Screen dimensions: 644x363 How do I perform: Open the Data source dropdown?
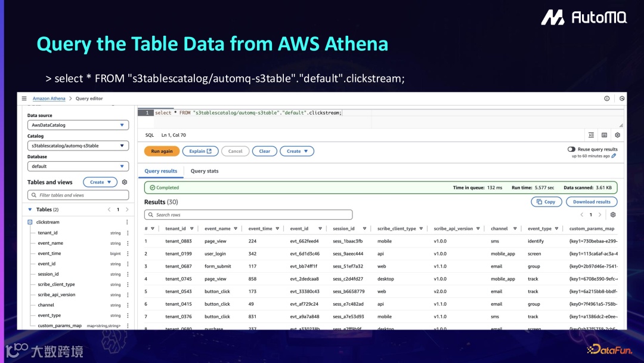[78, 125]
